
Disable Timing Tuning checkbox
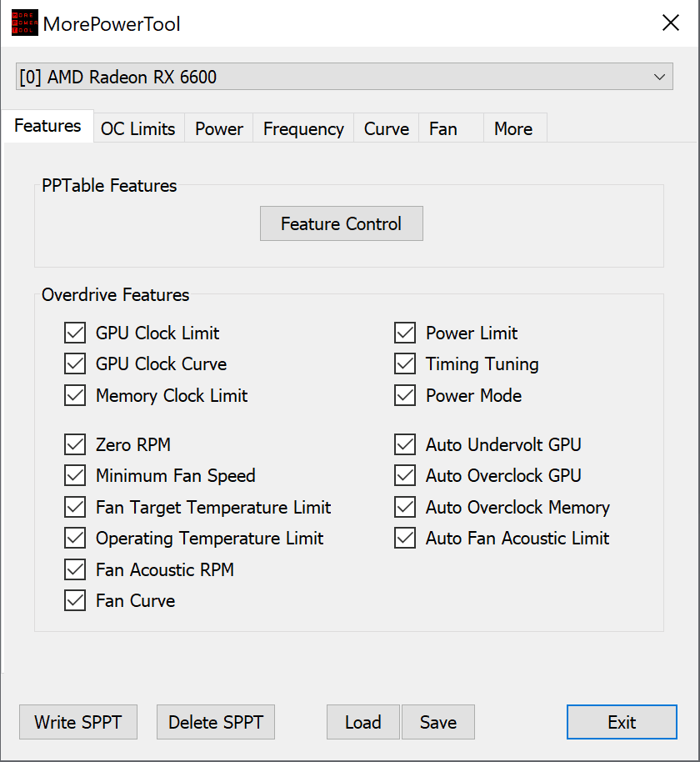pyautogui.click(x=406, y=364)
